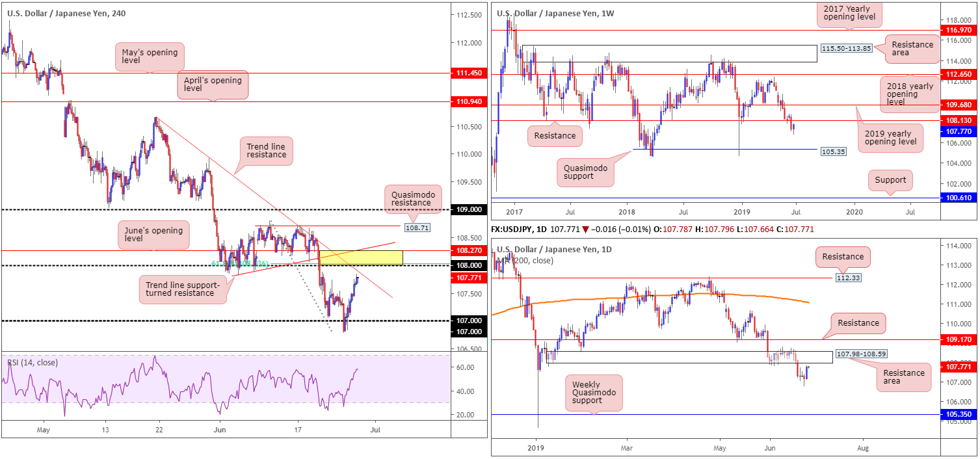The height and width of the screenshot is (459, 980).
Task: Click the blue 107.770 price label
Action: [959, 131]
